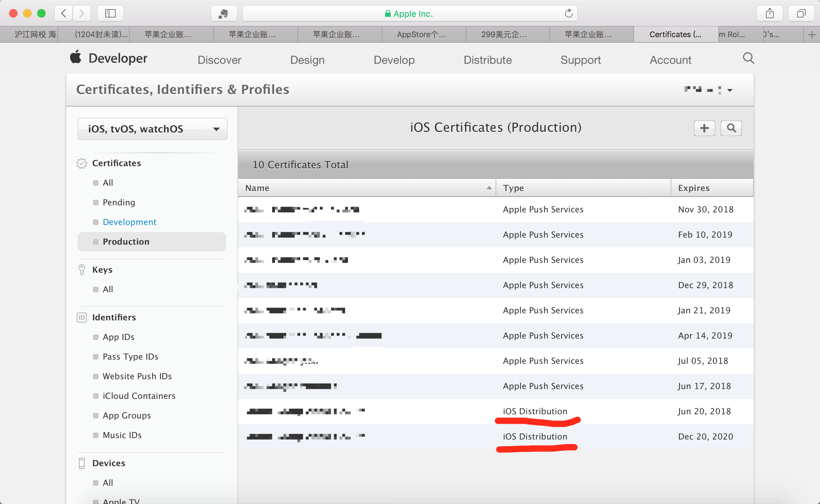The width and height of the screenshot is (820, 504).
Task: Open App IDs under Identifiers
Action: coord(119,337)
